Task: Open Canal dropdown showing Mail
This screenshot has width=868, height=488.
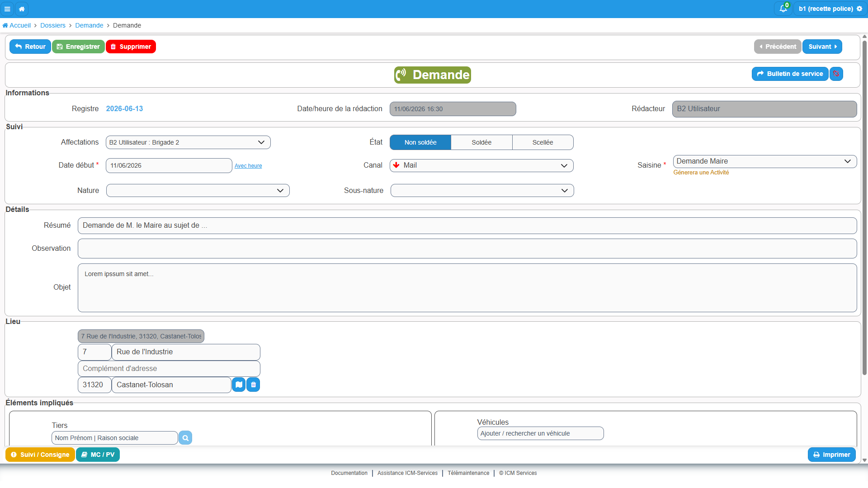Action: pos(481,165)
